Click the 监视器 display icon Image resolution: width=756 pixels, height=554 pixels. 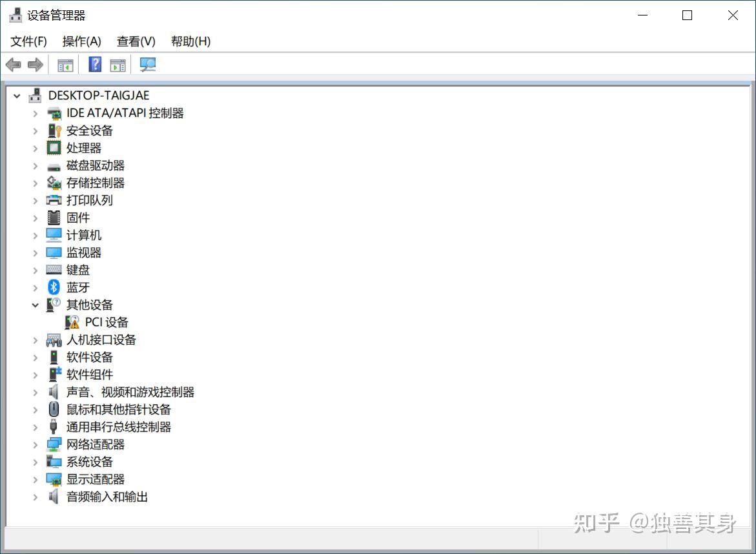[x=54, y=252]
